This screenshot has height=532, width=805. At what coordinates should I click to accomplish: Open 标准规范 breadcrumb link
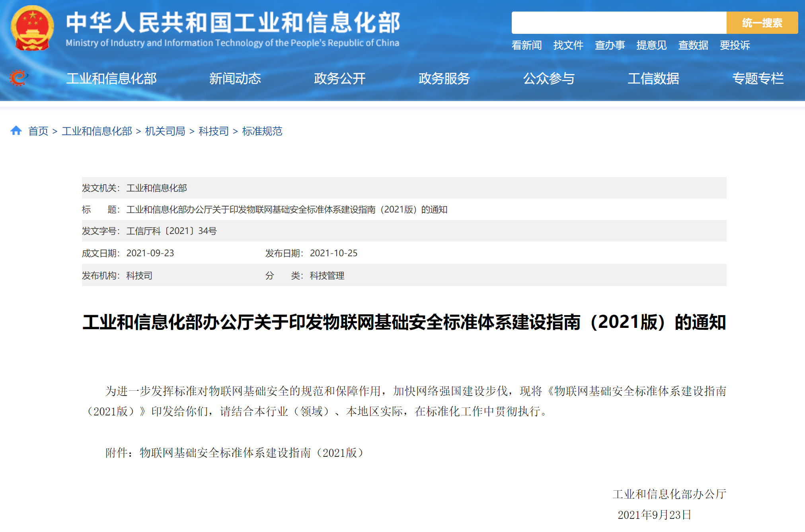tap(262, 131)
